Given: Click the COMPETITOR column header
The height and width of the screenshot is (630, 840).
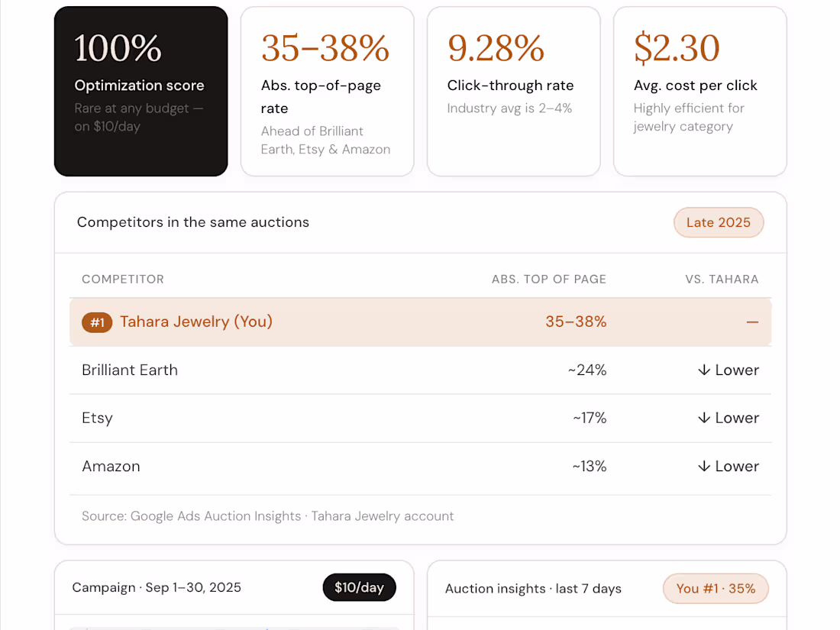Looking at the screenshot, I should click(x=123, y=279).
